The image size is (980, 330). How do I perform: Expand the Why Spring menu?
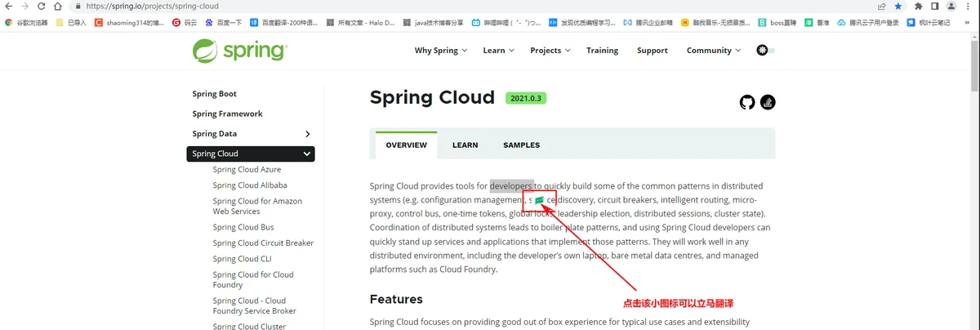(441, 51)
